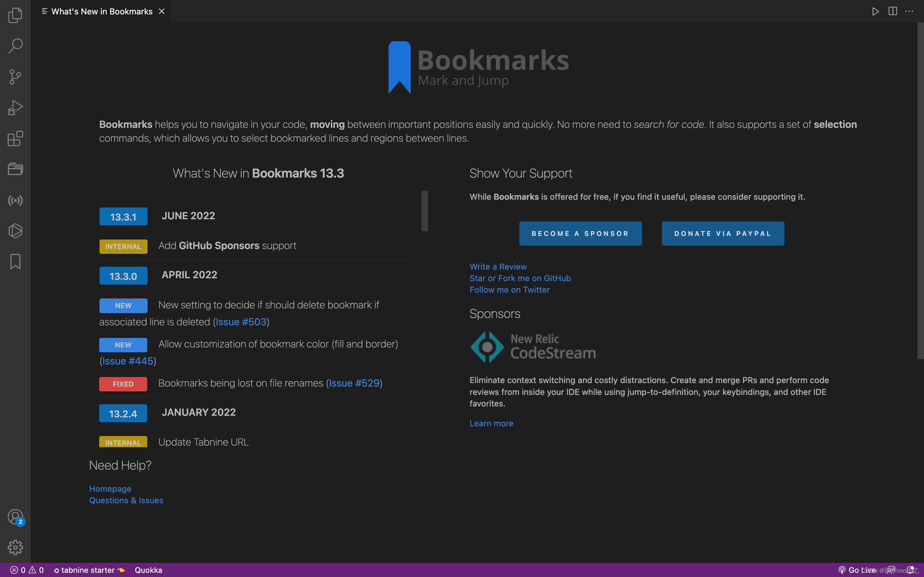Screen dimensions: 924x577
Task: Open the Manage gear icon
Action: point(15,547)
